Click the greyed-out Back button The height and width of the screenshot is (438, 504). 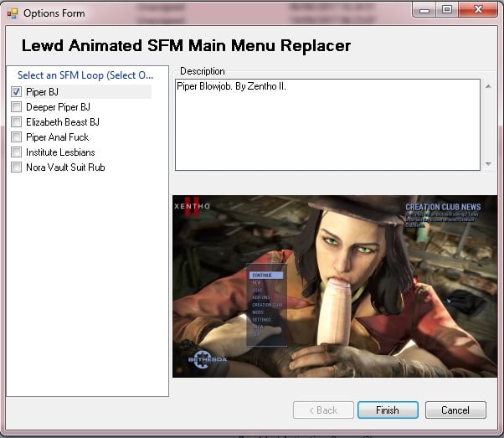tap(323, 410)
